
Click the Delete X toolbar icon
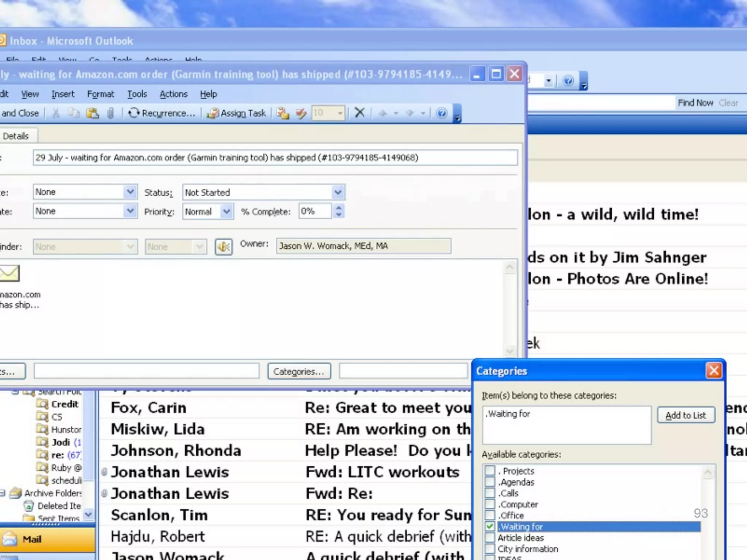coord(360,113)
